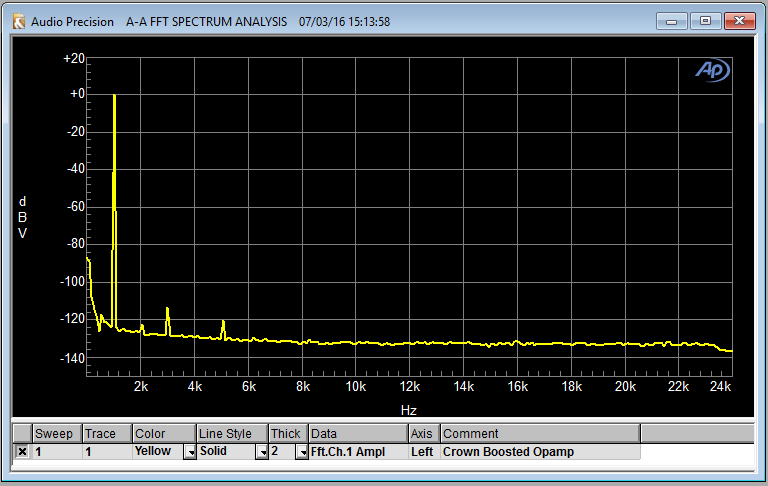This screenshot has width=768, height=486.
Task: Click the AP logo on the graph
Action: [x=713, y=71]
